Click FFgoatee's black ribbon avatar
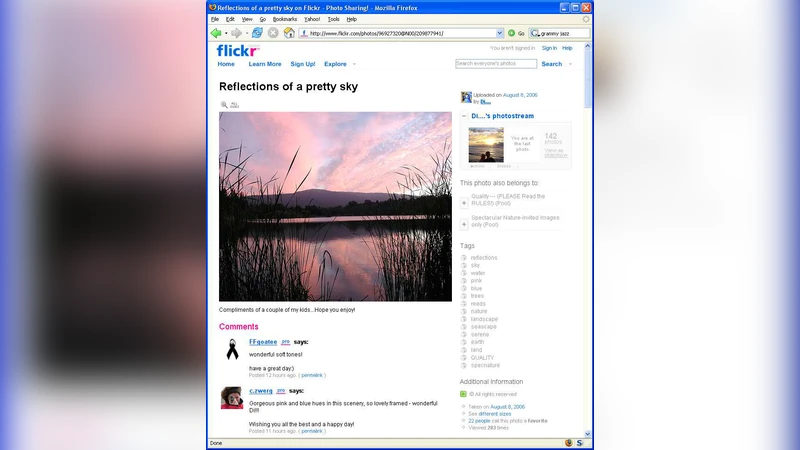The height and width of the screenshot is (450, 800). (x=232, y=349)
